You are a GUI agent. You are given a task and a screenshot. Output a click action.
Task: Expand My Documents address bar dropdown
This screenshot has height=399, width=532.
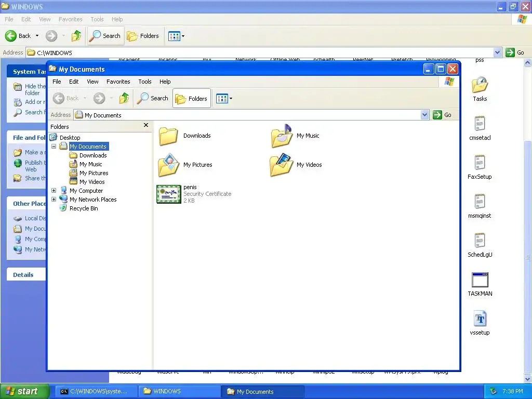(424, 115)
